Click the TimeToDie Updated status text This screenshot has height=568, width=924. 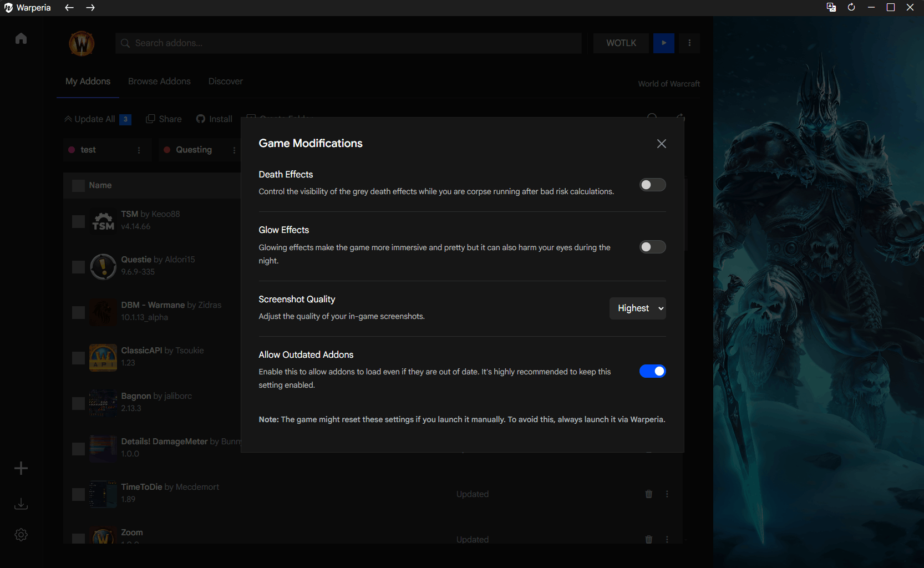click(x=473, y=494)
